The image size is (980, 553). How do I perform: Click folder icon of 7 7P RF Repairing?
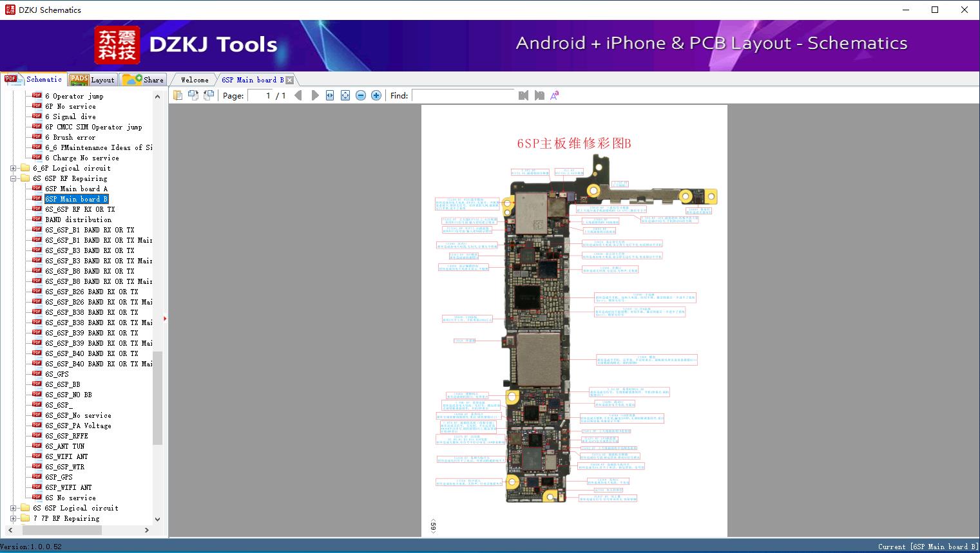point(25,518)
